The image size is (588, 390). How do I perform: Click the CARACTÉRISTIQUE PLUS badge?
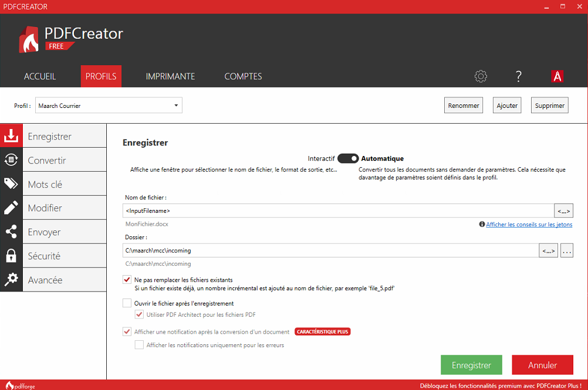[323, 331]
